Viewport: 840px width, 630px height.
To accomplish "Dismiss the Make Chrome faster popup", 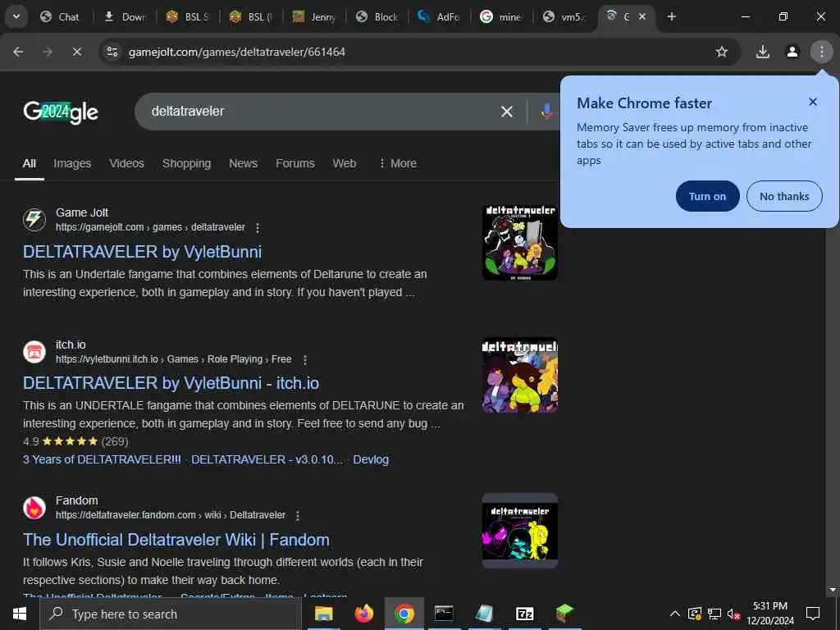I will 813,102.
